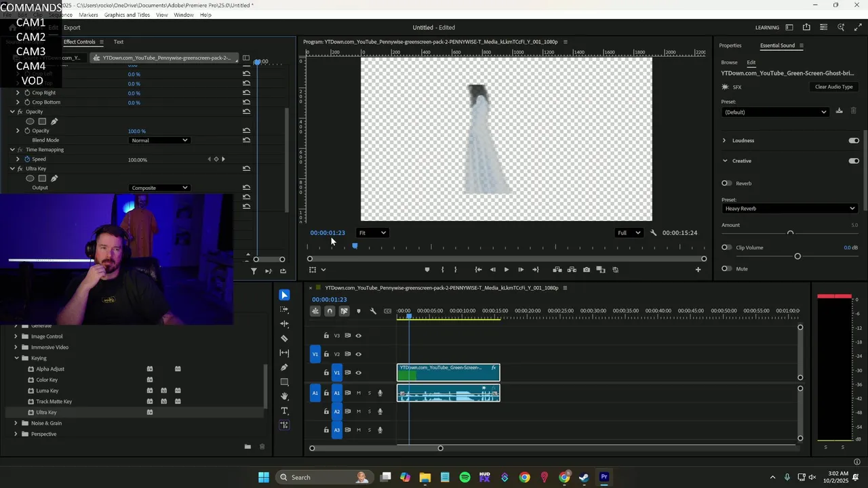Switch to the Text panel tab
868x488 pixels.
pyautogui.click(x=119, y=42)
